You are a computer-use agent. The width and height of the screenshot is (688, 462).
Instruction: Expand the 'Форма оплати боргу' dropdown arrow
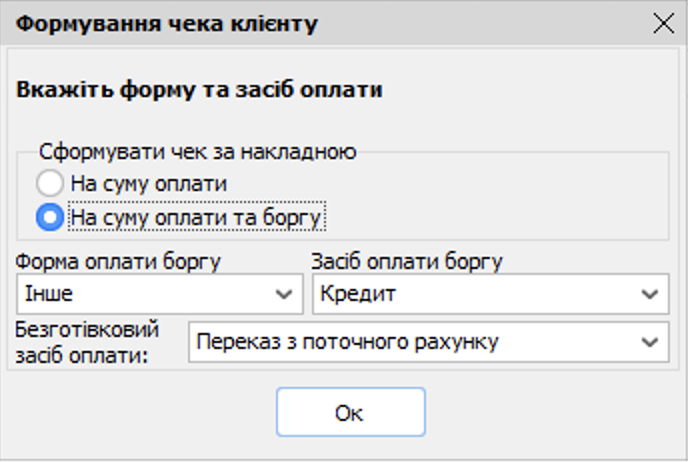pos(281,295)
